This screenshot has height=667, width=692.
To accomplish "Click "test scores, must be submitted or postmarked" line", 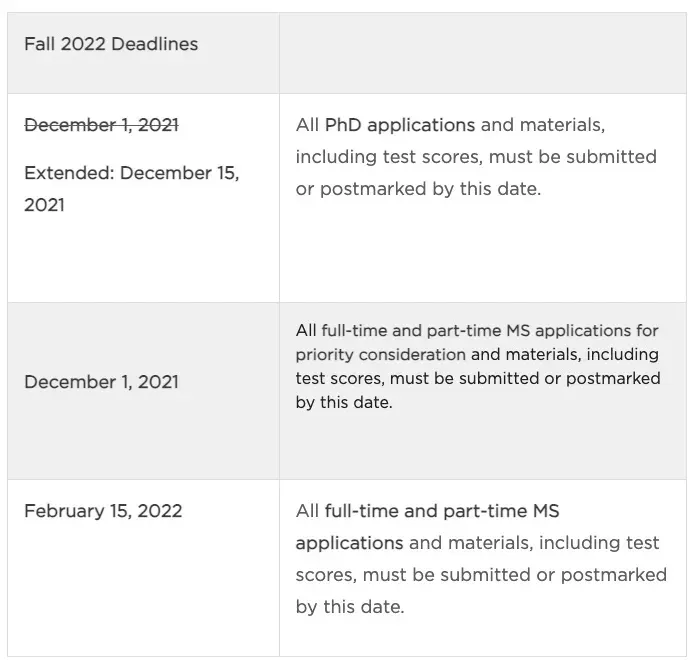I will click(478, 378).
